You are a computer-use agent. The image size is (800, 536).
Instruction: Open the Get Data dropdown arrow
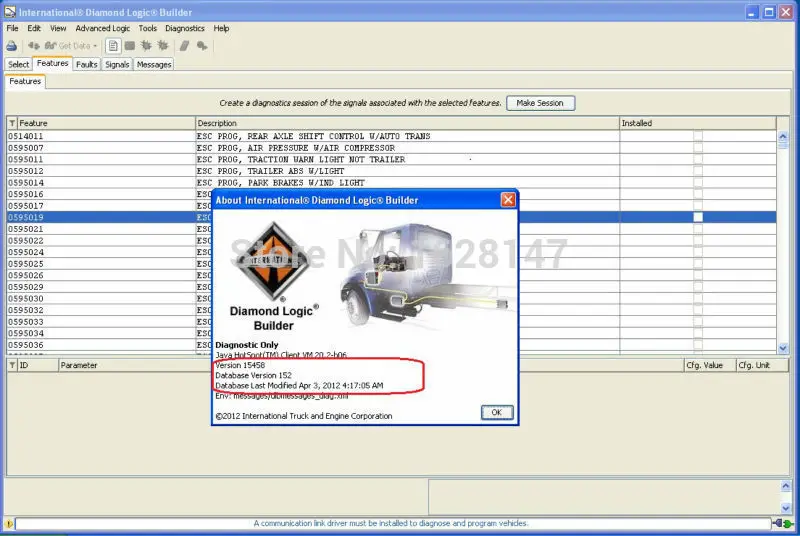point(95,46)
